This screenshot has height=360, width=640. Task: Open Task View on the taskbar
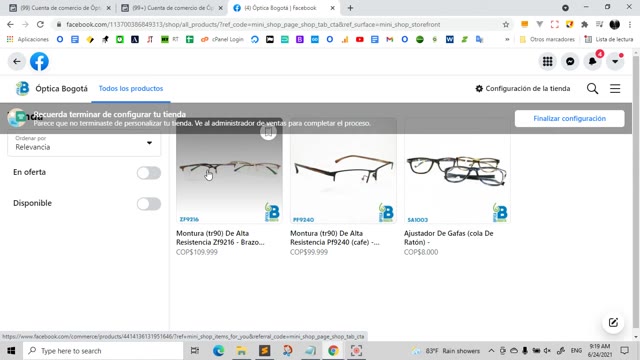195,351
